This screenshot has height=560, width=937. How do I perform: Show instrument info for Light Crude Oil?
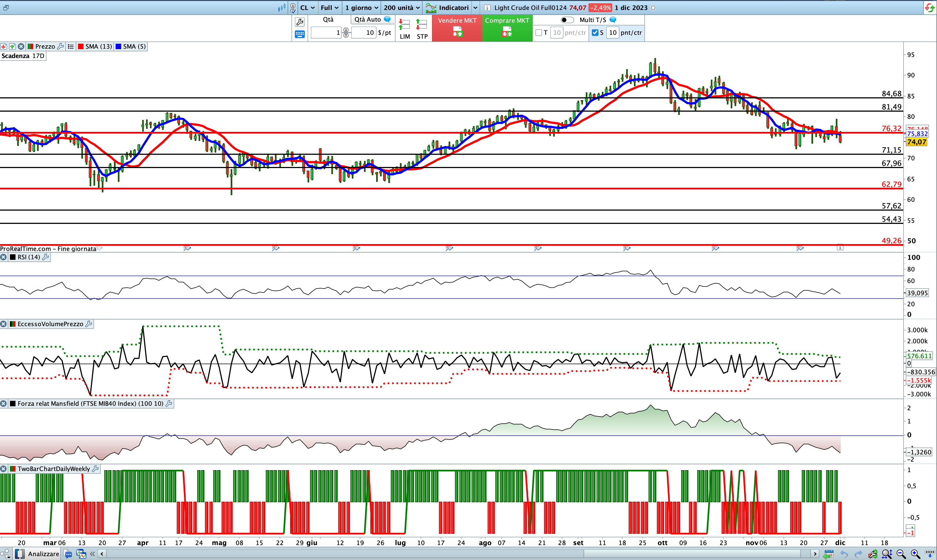(487, 7)
